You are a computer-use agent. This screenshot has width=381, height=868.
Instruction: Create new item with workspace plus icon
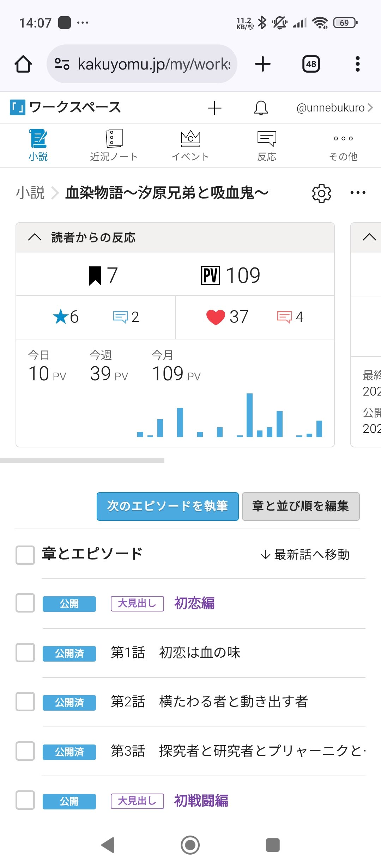click(x=214, y=108)
